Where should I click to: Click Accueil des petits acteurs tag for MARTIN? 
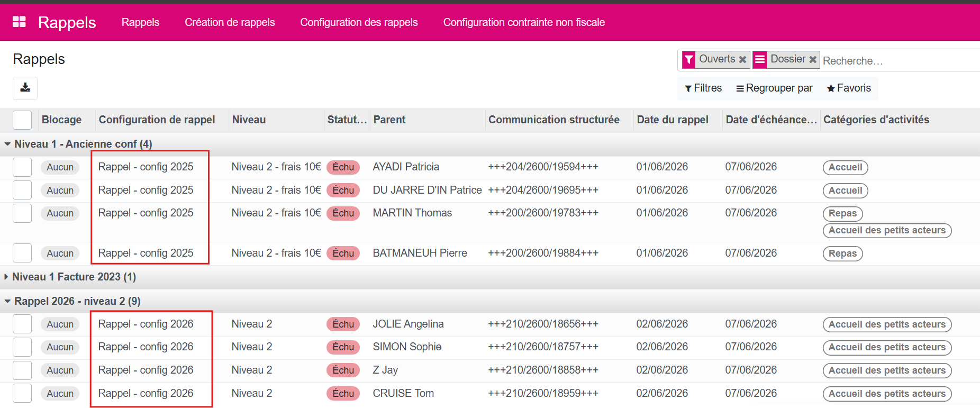[x=887, y=230]
